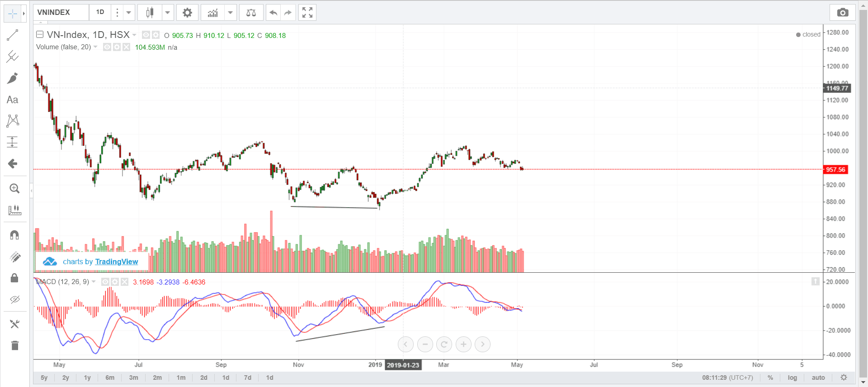
Task: Select the XABCD pattern tool
Action: coord(13,121)
